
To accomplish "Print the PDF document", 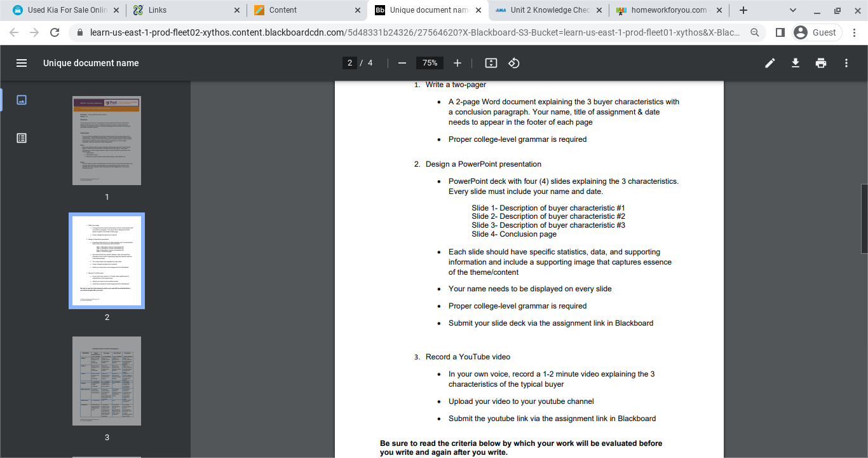I will pyautogui.click(x=821, y=63).
